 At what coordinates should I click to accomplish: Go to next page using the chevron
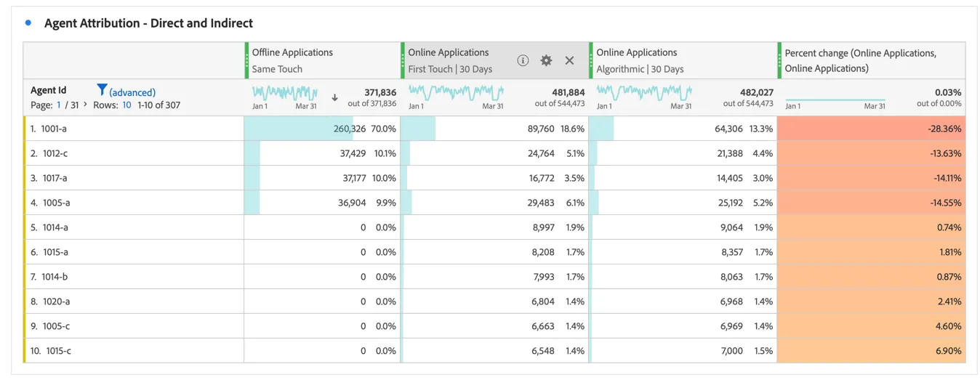pos(85,105)
